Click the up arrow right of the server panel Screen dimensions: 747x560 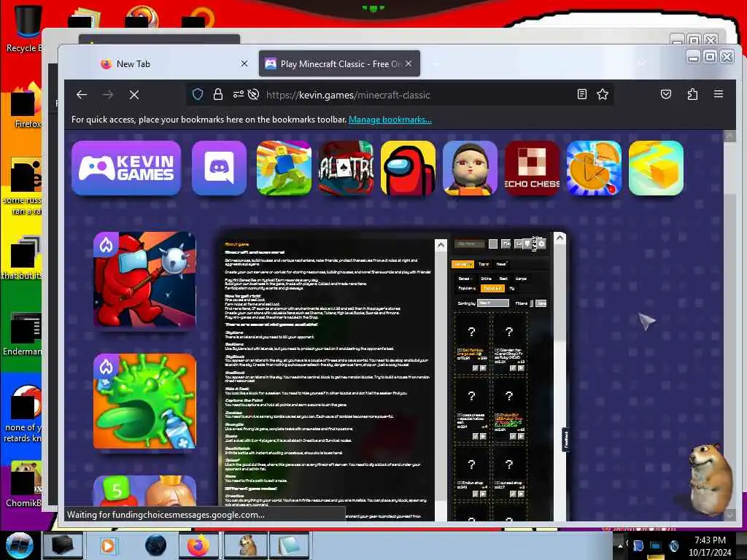point(560,238)
